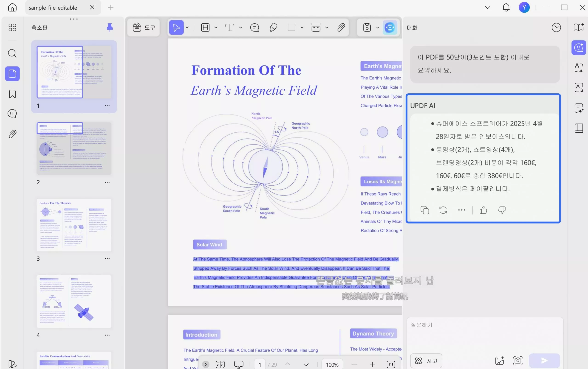Select the measurement ruler tool

316,27
